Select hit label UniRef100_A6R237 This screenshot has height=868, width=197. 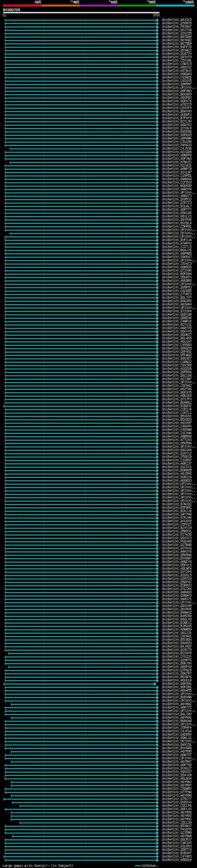pyautogui.click(x=177, y=464)
